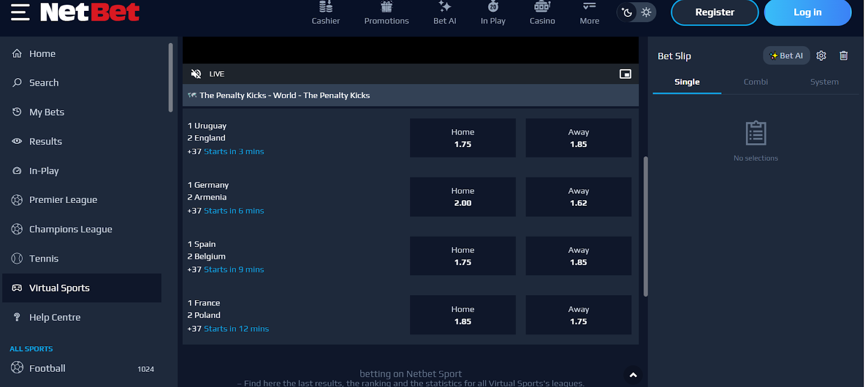The height and width of the screenshot is (387, 868).
Task: Open Bet Slip settings gear
Action: coord(821,55)
